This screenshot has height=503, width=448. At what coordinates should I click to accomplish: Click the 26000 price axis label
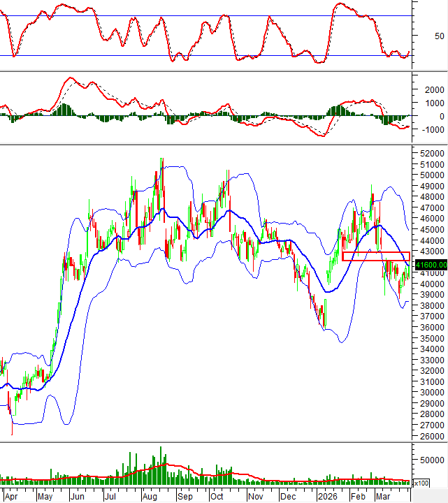[x=431, y=437]
